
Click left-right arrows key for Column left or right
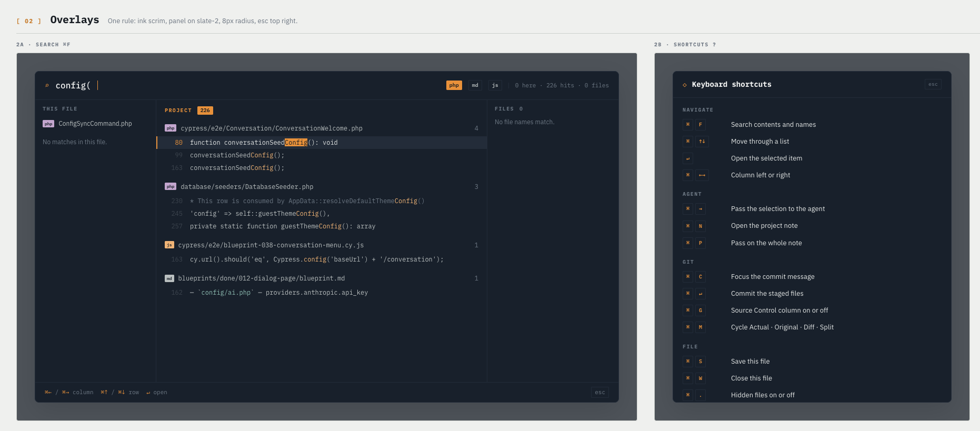[702, 175]
